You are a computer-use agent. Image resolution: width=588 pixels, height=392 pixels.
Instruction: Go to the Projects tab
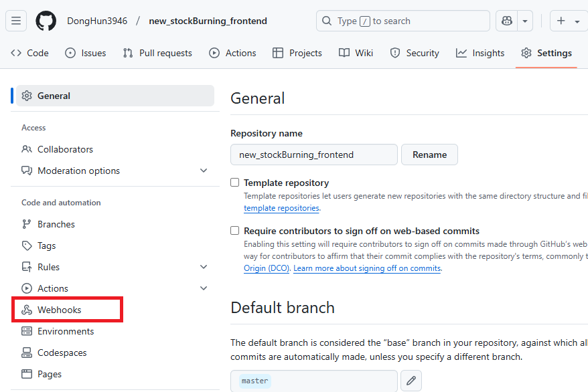[297, 53]
